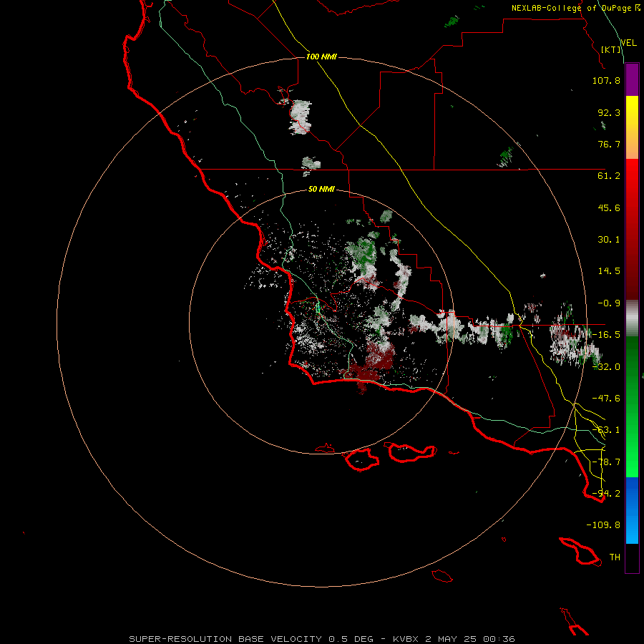Click the 100 NMI range ring label
The width and height of the screenshot is (644, 644).
click(321, 57)
